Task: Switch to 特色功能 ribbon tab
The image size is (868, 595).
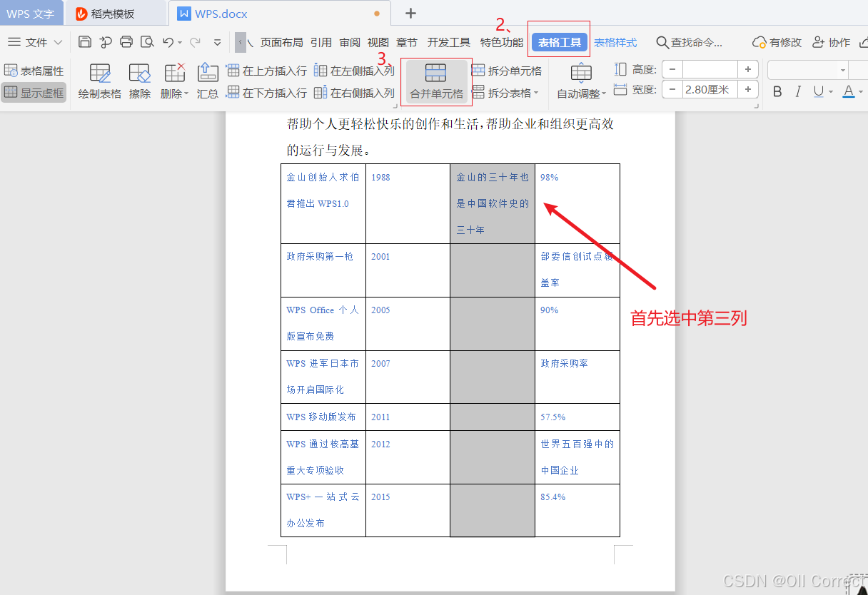Action: [502, 42]
